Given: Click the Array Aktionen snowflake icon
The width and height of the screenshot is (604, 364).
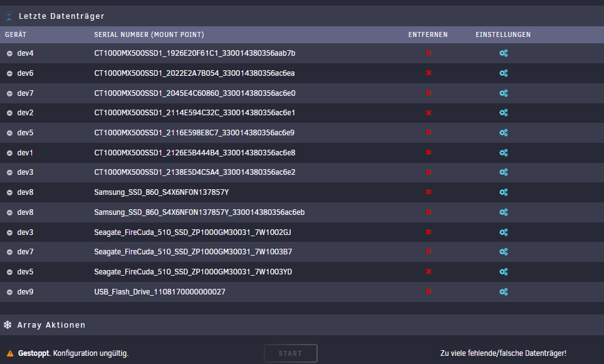Looking at the screenshot, I should 8,325.
